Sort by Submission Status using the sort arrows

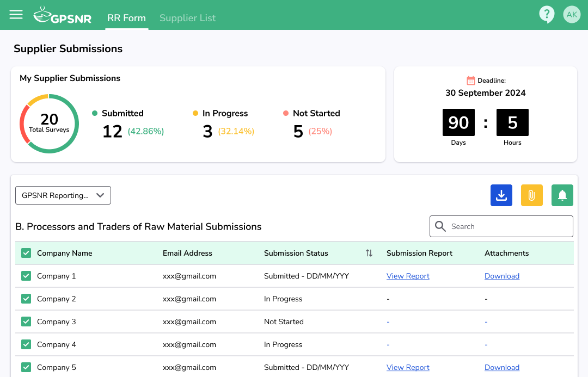pos(369,253)
